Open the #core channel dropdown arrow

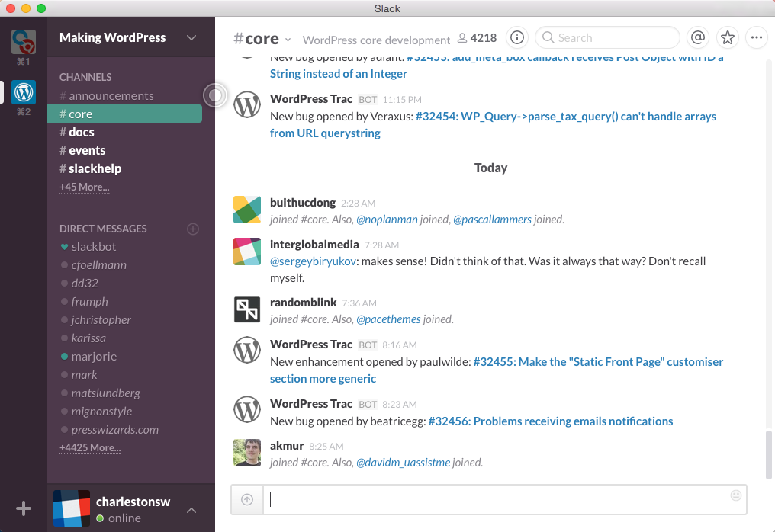(x=288, y=40)
